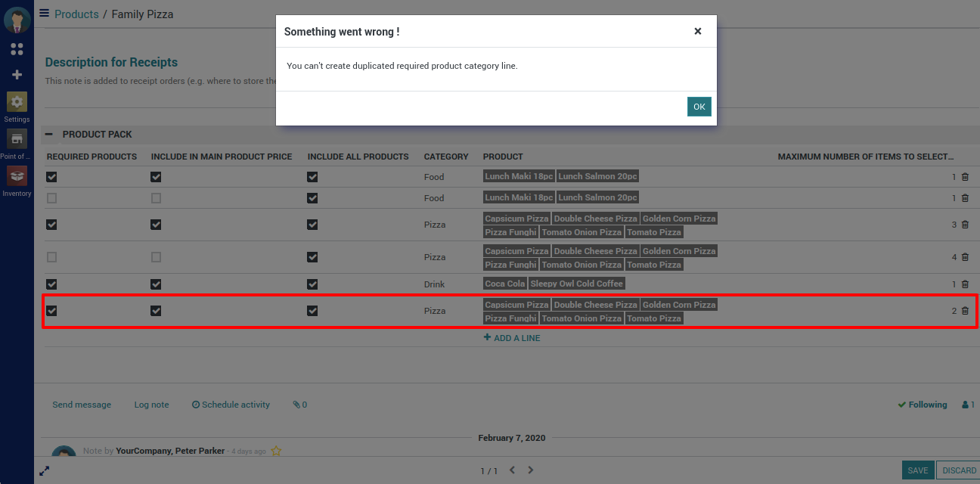Delete the Drink product pack line
The image size is (980, 484).
[x=965, y=284]
